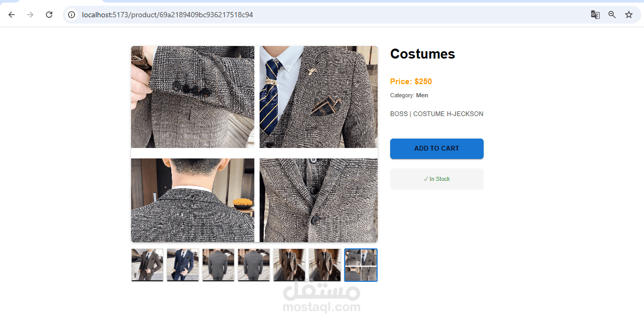Bookmark this page with the star icon

pyautogui.click(x=629, y=15)
